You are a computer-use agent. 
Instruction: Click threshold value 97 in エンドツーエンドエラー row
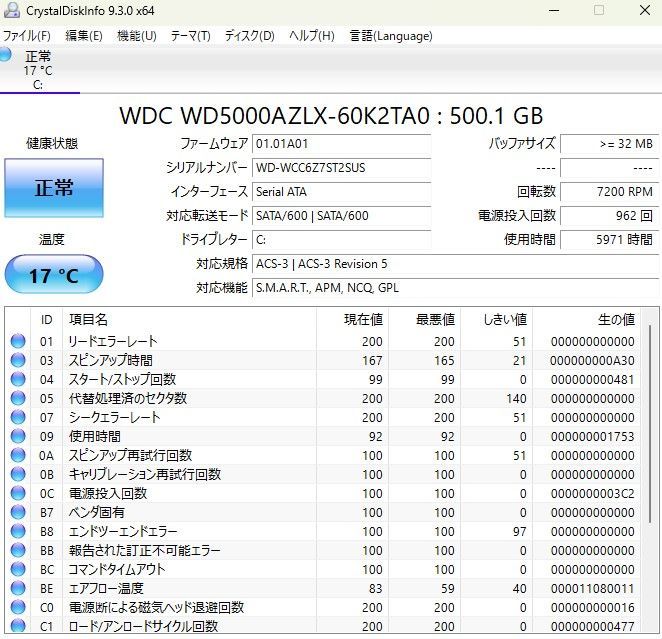(520, 531)
